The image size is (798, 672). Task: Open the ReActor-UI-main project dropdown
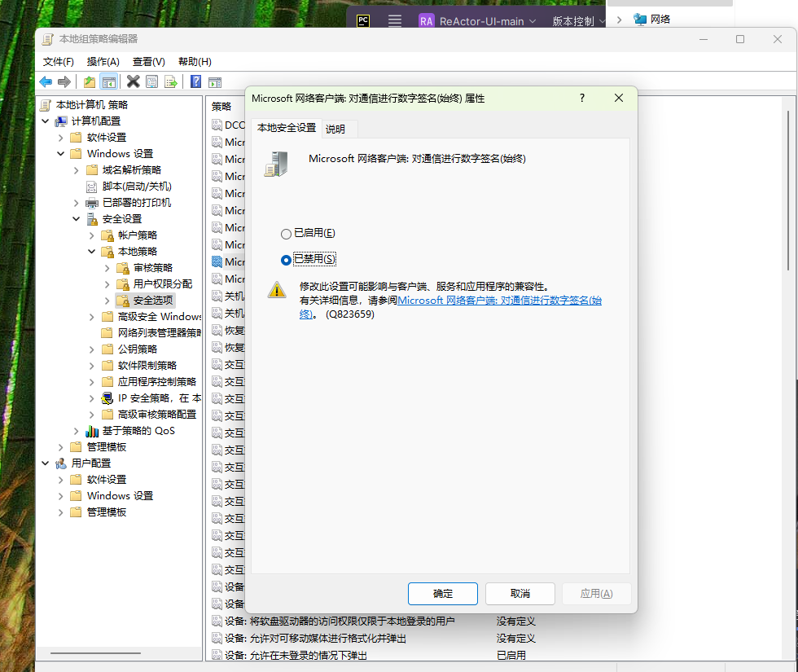488,21
